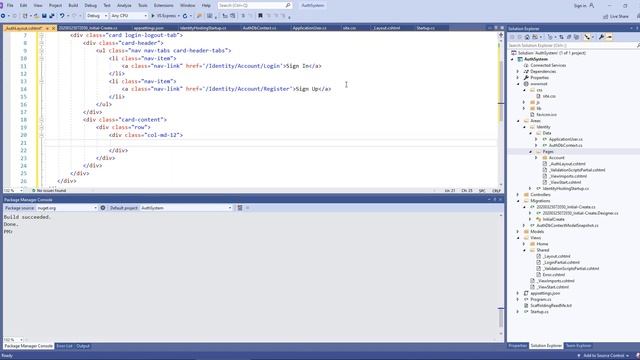Click the Sign in link
The width and height of the screenshot is (640, 360).
tap(580, 6)
